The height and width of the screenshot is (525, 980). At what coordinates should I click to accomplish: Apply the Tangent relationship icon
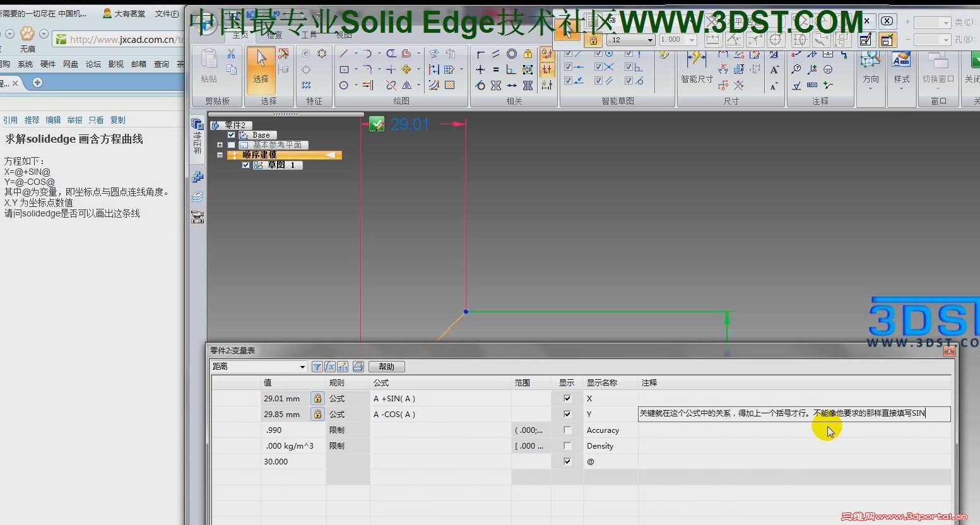[481, 85]
